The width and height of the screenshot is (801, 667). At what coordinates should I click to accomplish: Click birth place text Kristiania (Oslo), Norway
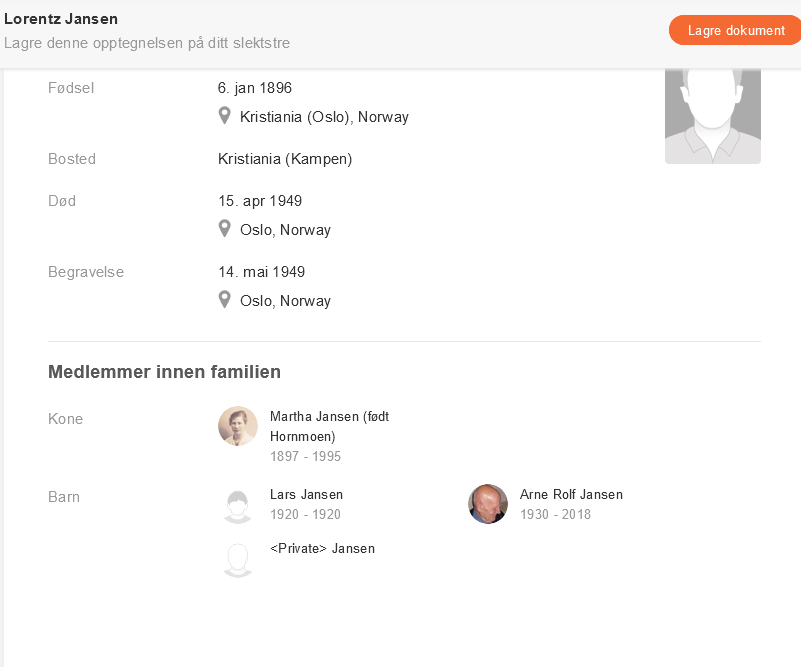click(324, 117)
